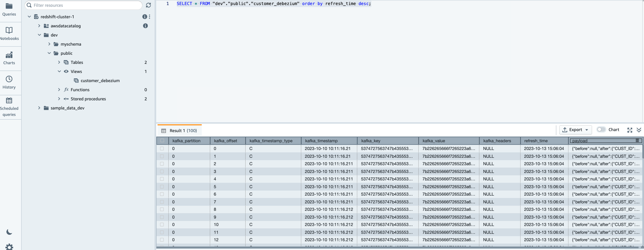Viewport: 644px width, 250px height.
Task: Open query History
Action: (9, 82)
